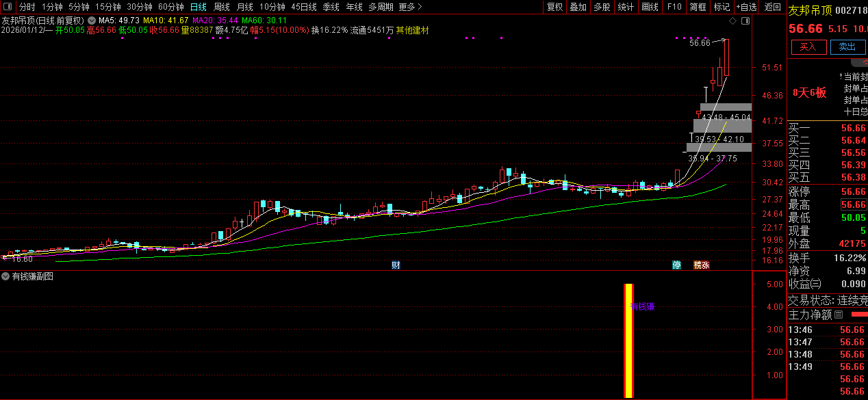Click the 8天6板 streak label
Image resolution: width=868 pixels, height=400 pixels.
[810, 92]
